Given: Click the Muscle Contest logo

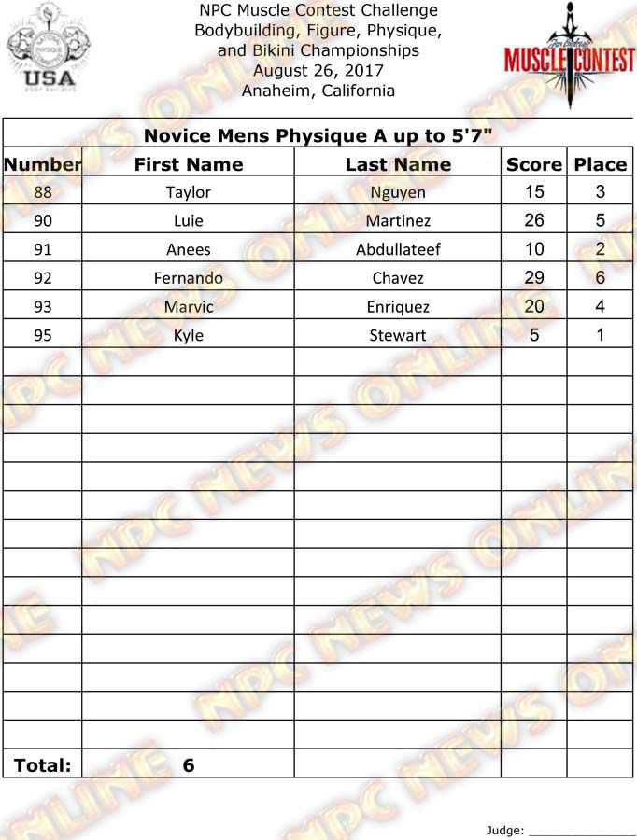Looking at the screenshot, I should click(569, 56).
